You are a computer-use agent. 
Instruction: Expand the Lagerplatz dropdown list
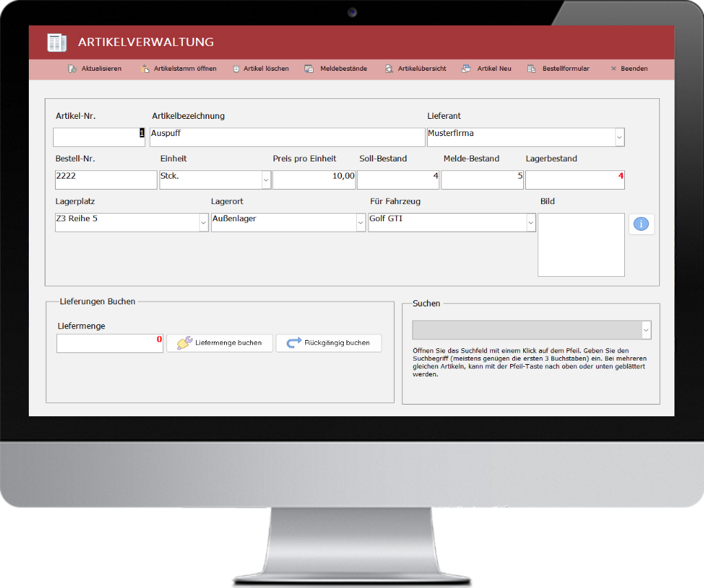click(203, 223)
